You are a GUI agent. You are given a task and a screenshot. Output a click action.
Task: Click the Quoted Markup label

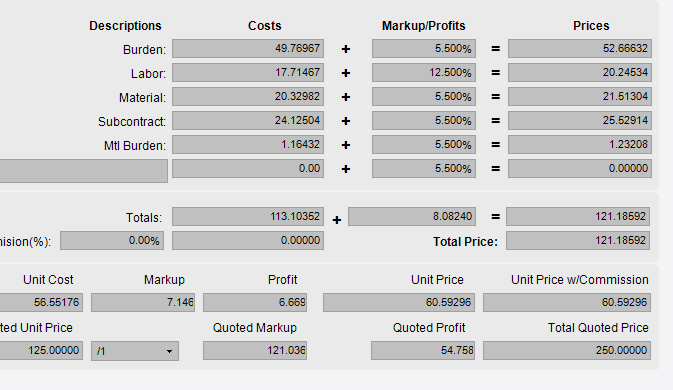[x=255, y=328]
